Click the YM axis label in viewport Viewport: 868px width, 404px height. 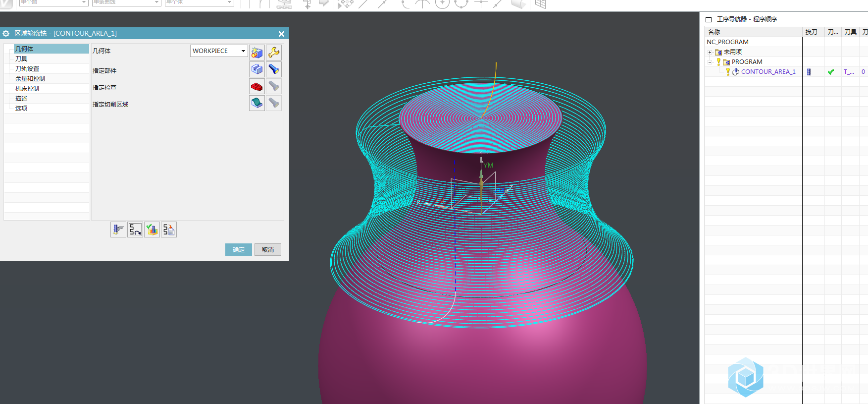tap(488, 165)
